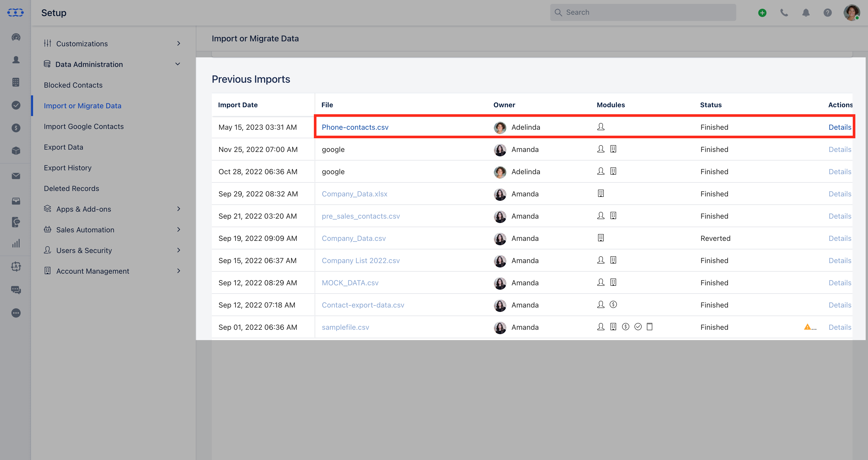
Task: Open Export History page
Action: [67, 167]
